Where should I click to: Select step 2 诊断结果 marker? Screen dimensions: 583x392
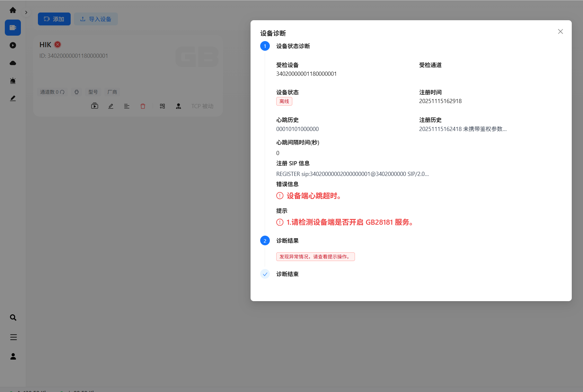(x=265, y=241)
